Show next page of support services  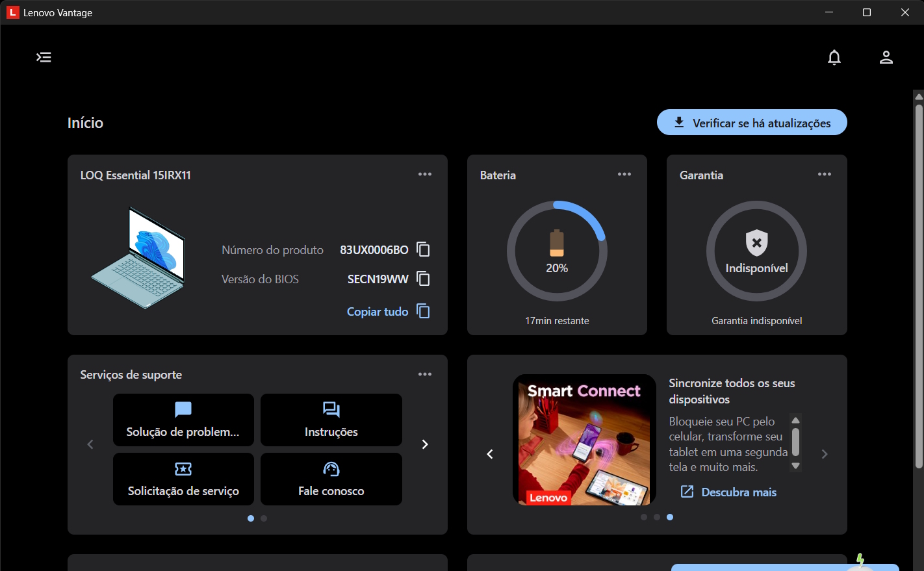pos(425,444)
